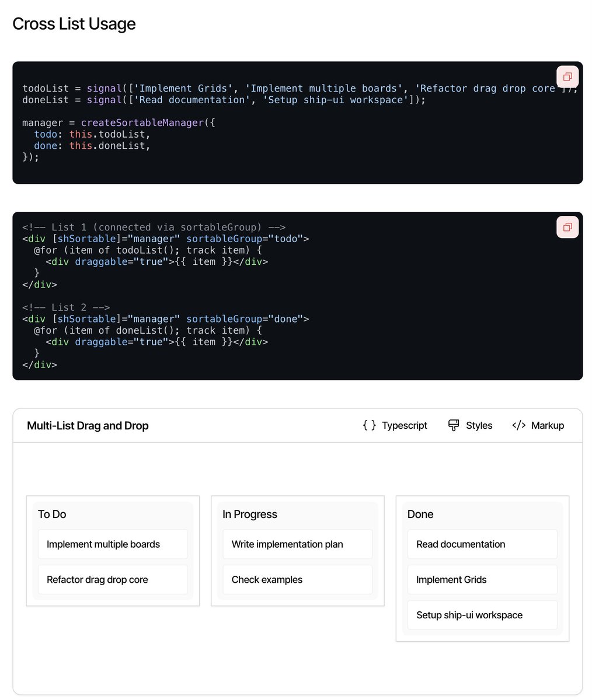Click the angle brackets Markup icon
The width and height of the screenshot is (592, 700).
tap(518, 425)
